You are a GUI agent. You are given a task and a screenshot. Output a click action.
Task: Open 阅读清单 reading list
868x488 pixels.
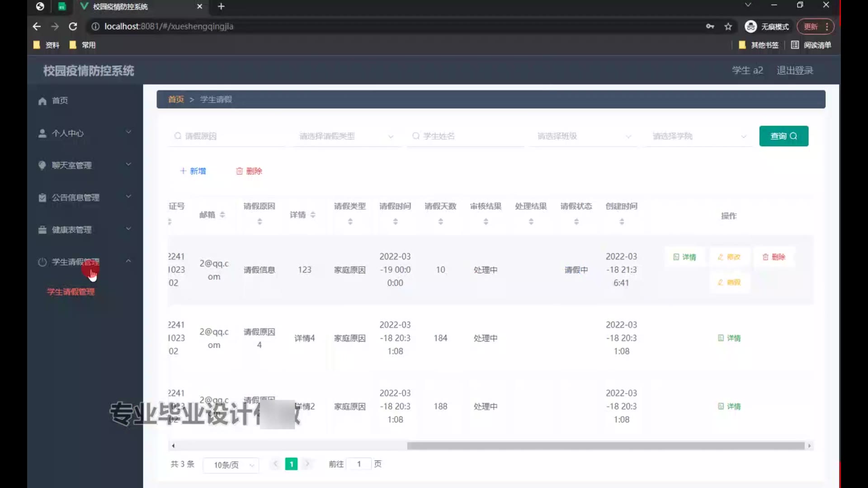click(811, 45)
